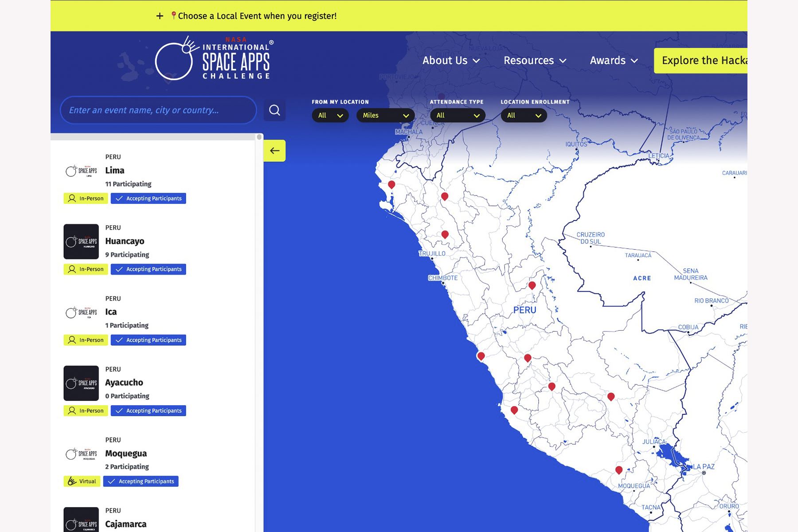Open the Resources menu
The width and height of the screenshot is (798, 532).
click(535, 60)
